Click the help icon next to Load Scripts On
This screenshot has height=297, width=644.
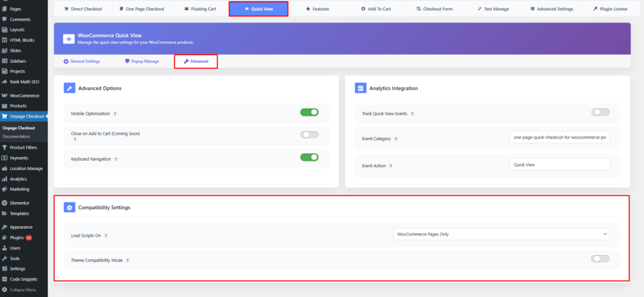click(x=106, y=235)
